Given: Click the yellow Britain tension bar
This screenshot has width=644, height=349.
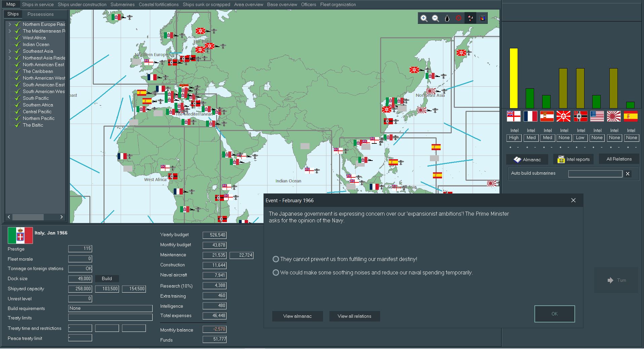Looking at the screenshot, I should [514, 78].
